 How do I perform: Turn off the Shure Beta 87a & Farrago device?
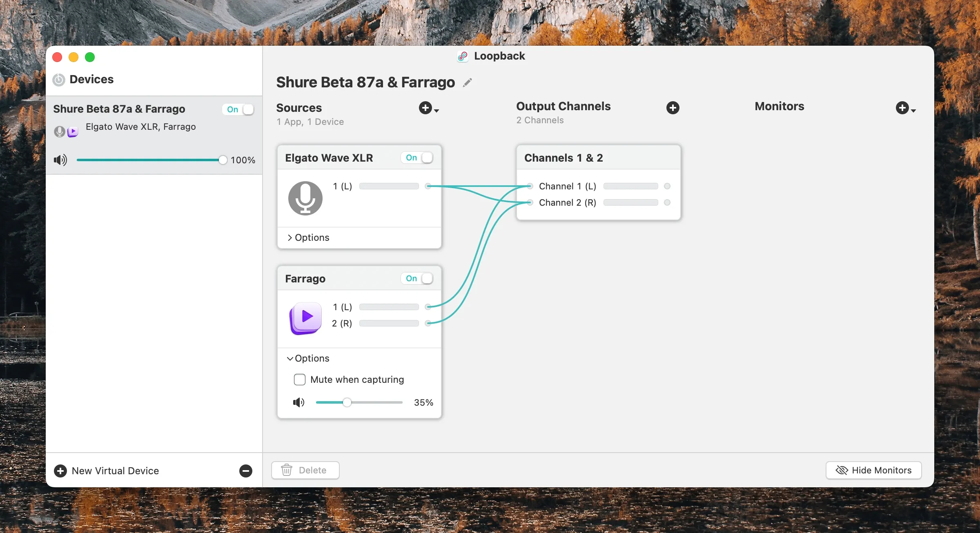click(x=238, y=109)
